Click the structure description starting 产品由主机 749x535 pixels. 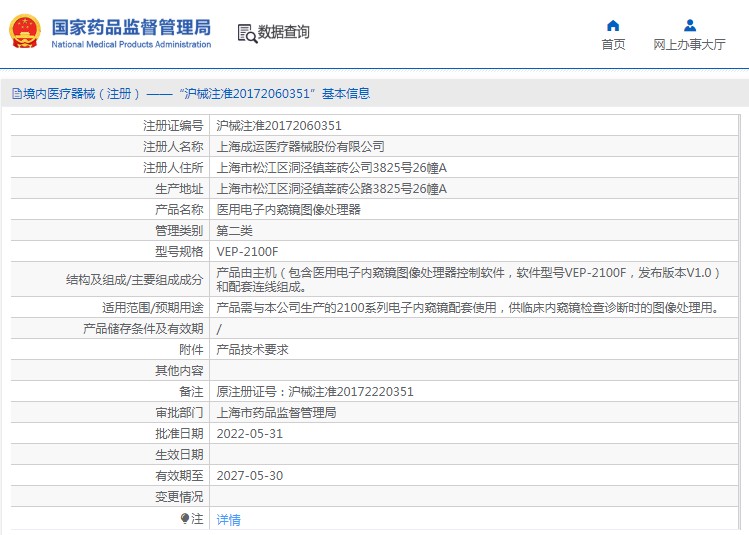pyautogui.click(x=468, y=279)
